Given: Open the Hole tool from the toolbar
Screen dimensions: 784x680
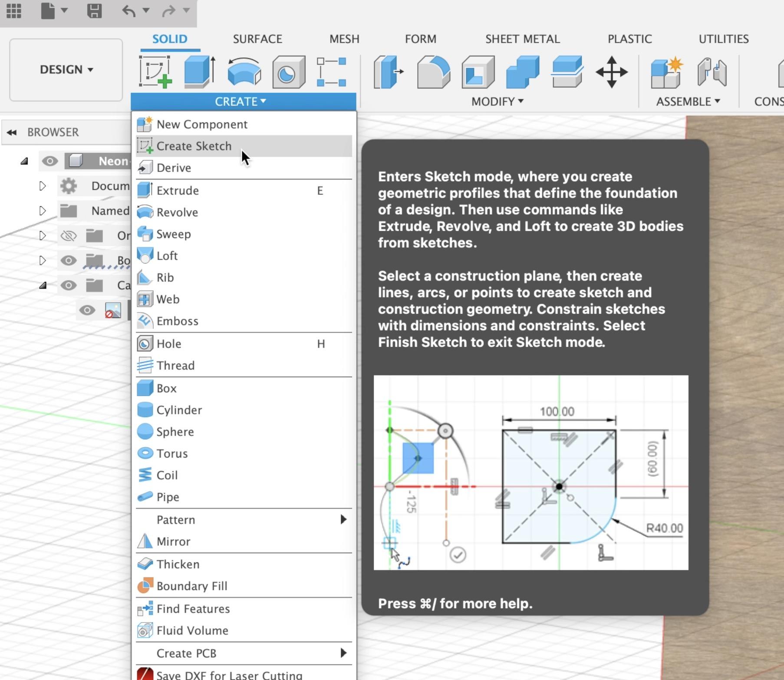Looking at the screenshot, I should click(x=288, y=72).
